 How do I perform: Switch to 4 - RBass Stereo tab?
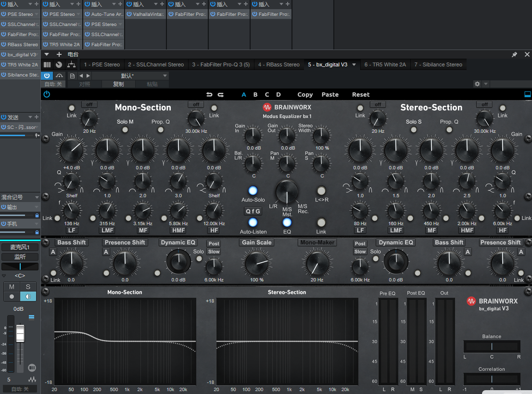tap(279, 64)
